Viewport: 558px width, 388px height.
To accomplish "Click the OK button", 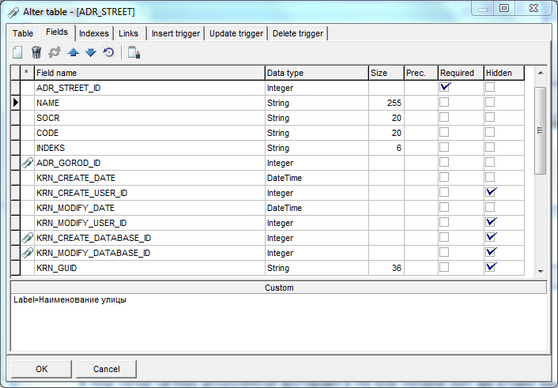I will click(x=41, y=369).
